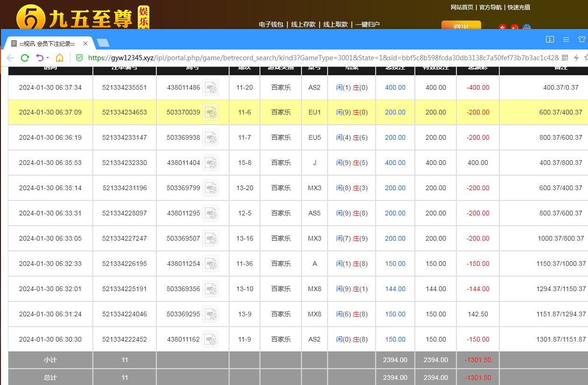The height and width of the screenshot is (385, 588).
Task: Close the 会员下注纪录 browser tab
Action: tap(85, 43)
